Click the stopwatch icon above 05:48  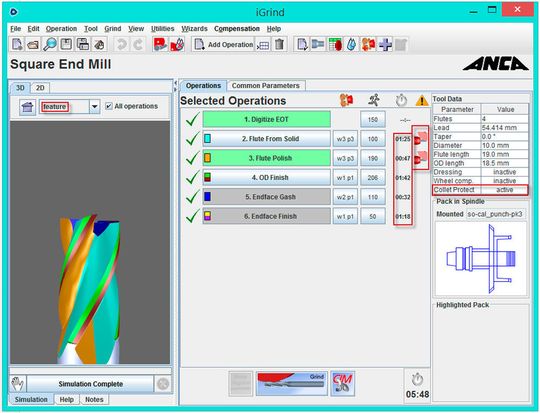click(417, 379)
